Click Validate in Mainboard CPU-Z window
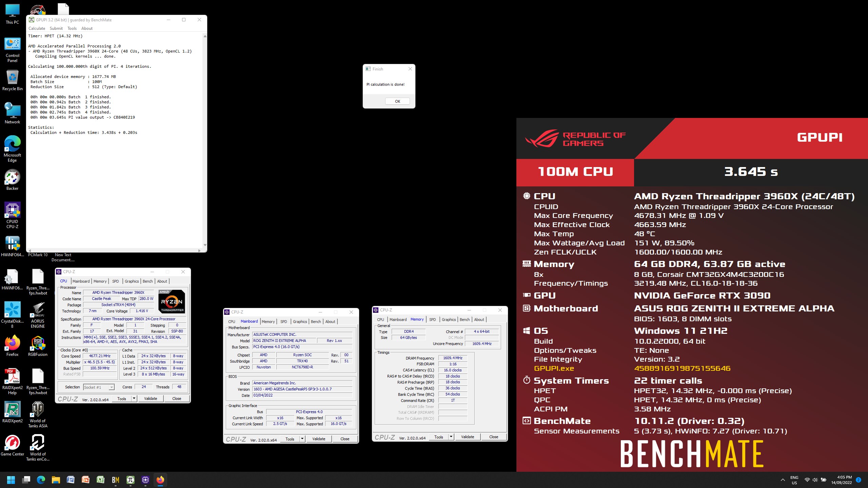This screenshot has width=868, height=488. coord(319,439)
